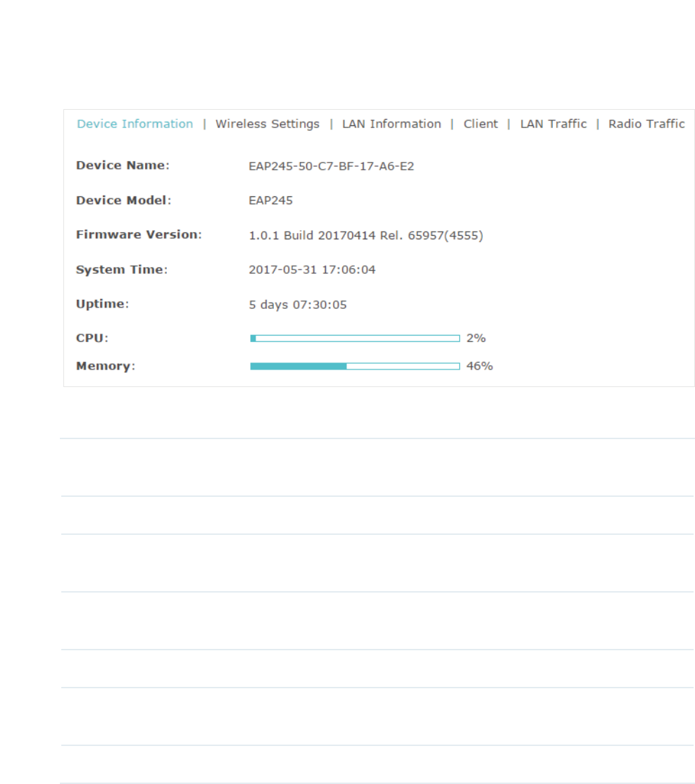
Task: Click the Firmware Version label
Action: [139, 234]
